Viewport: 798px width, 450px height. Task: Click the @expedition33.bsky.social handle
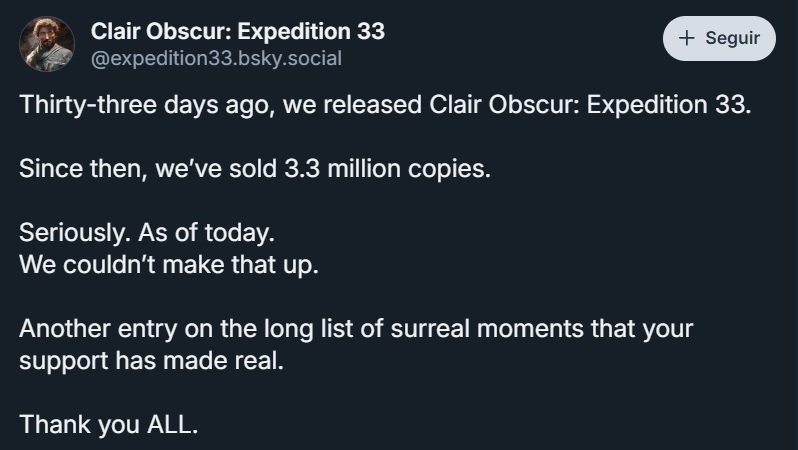pyautogui.click(x=216, y=58)
